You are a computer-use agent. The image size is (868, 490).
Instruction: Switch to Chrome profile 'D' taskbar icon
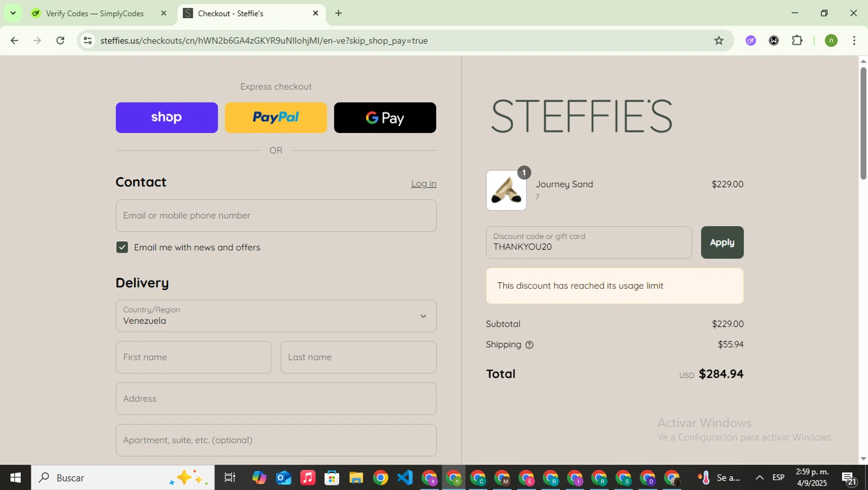click(x=648, y=478)
